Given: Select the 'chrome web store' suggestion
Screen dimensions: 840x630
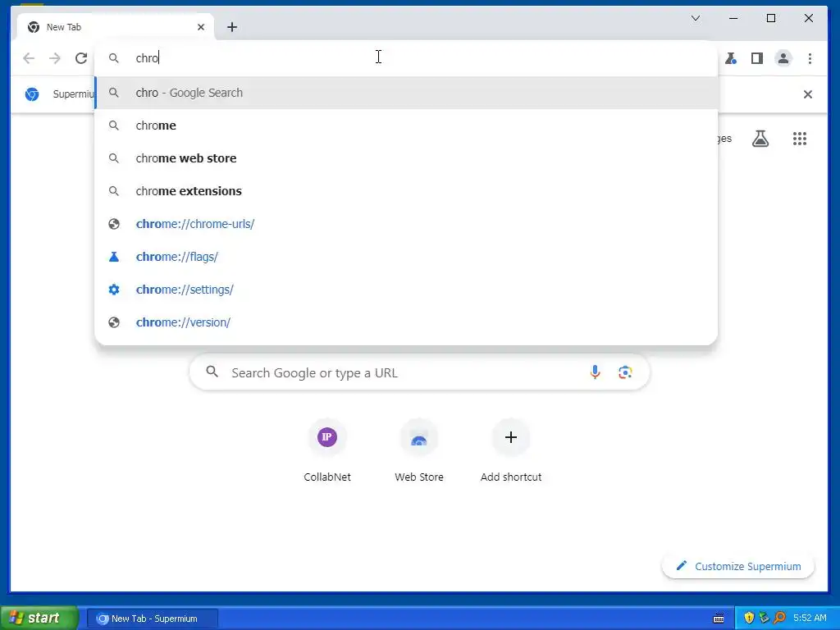Looking at the screenshot, I should [x=406, y=158].
